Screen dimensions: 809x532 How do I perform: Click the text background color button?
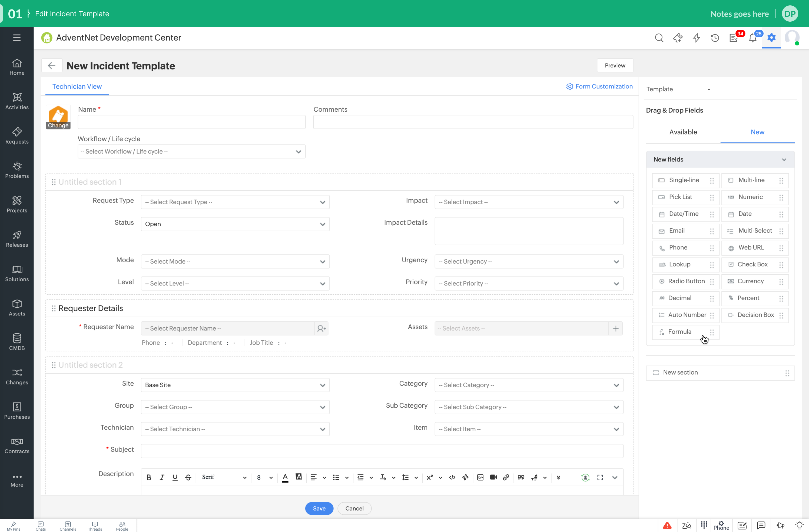pos(299,477)
